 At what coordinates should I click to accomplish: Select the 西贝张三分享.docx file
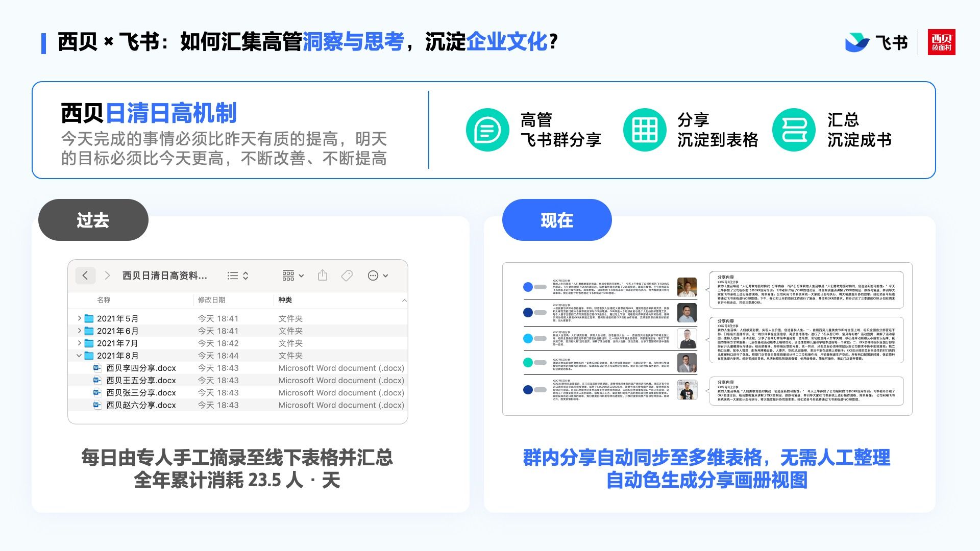click(x=238, y=392)
